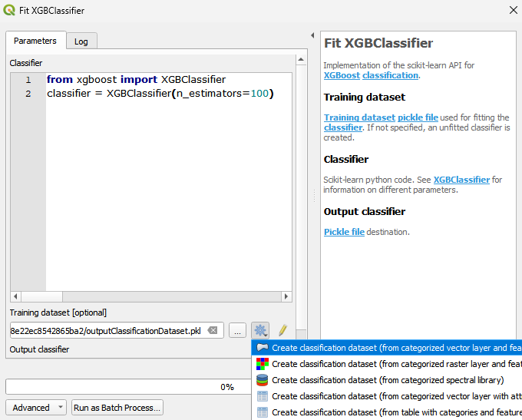Click the code editor horizontal scrollbar thumb
522x420 pixels.
42,296
